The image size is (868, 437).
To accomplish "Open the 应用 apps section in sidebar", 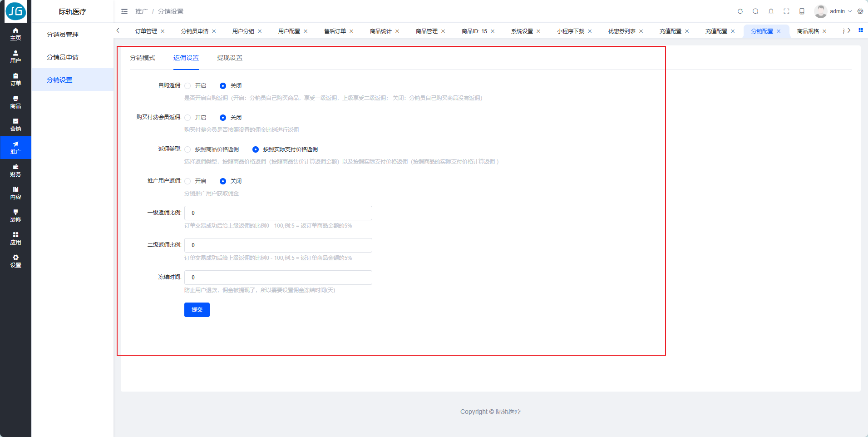I will point(15,238).
